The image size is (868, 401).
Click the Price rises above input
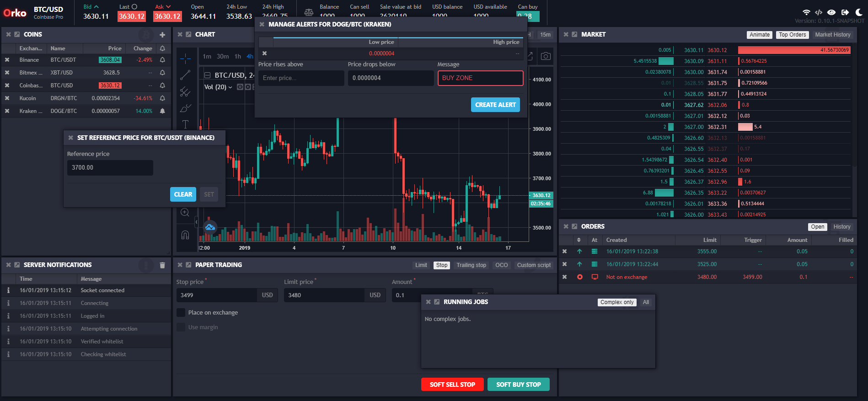(301, 78)
